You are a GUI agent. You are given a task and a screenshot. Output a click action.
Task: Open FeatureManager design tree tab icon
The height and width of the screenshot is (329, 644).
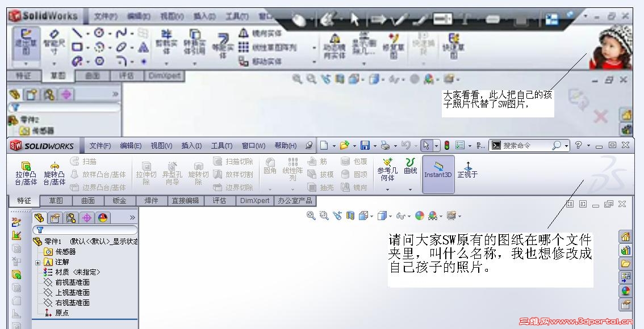pos(39,217)
